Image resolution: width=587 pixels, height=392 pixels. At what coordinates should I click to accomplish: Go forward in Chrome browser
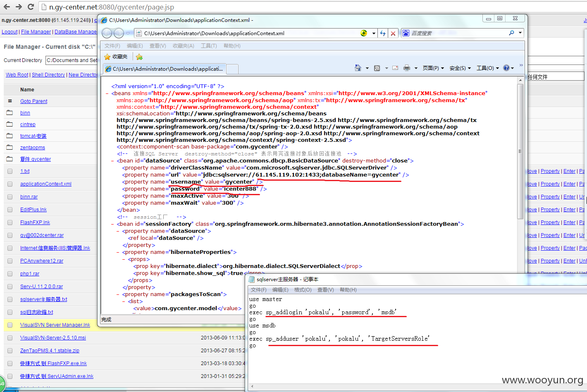pos(19,7)
